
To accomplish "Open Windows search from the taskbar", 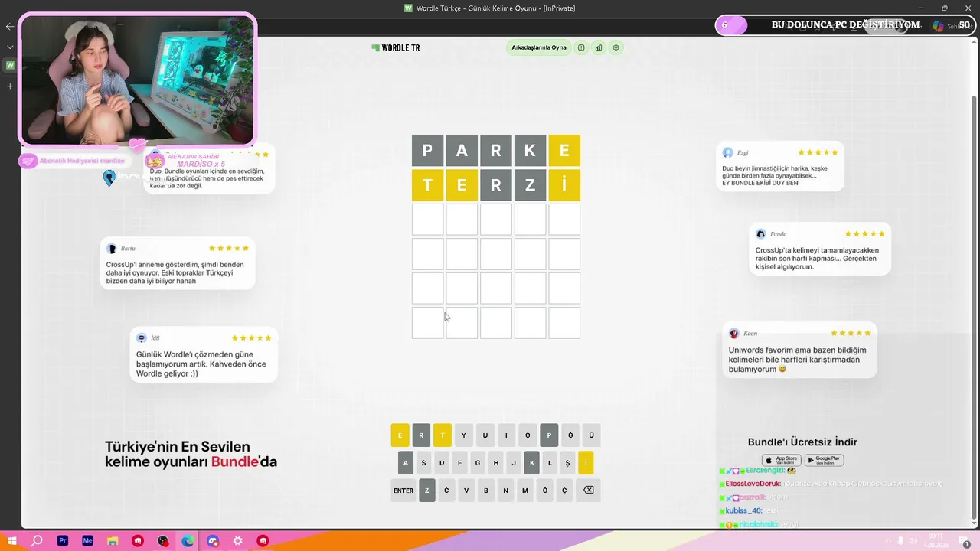I will pos(37,541).
